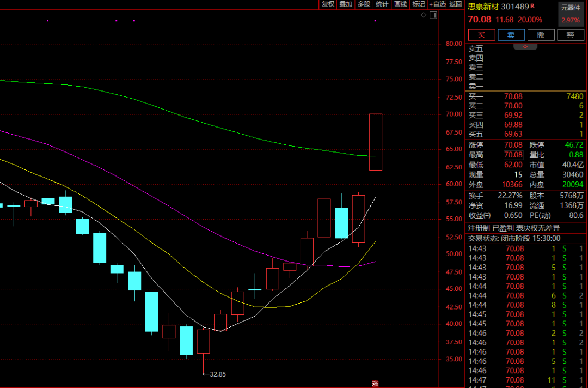Image resolution: width=588 pixels, height=388 pixels.
Task: Select 多股 multi-stock view
Action: pos(364,4)
